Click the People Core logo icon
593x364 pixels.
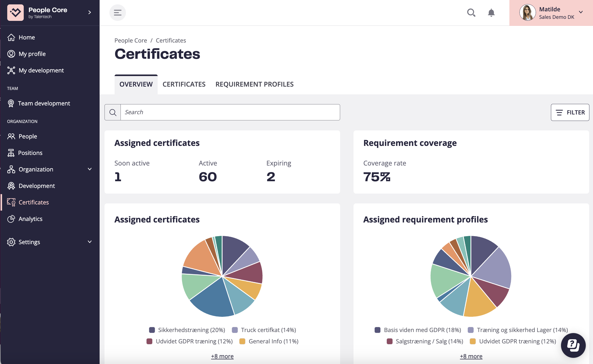point(15,13)
